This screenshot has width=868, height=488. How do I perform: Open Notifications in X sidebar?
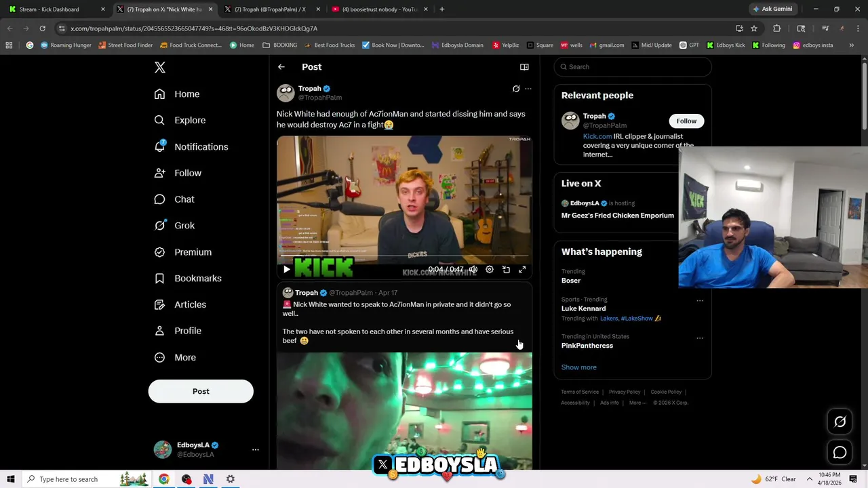click(x=191, y=146)
